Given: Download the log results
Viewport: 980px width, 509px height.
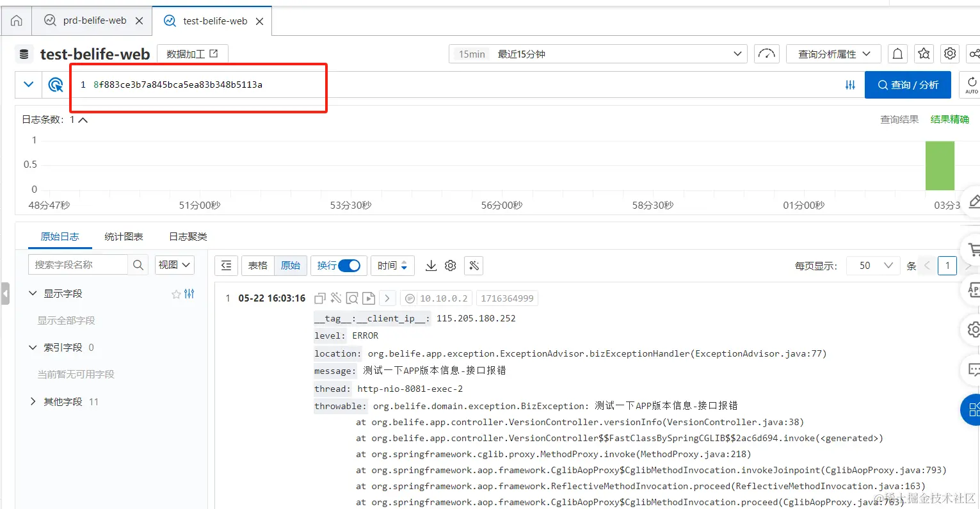Looking at the screenshot, I should (x=430, y=265).
